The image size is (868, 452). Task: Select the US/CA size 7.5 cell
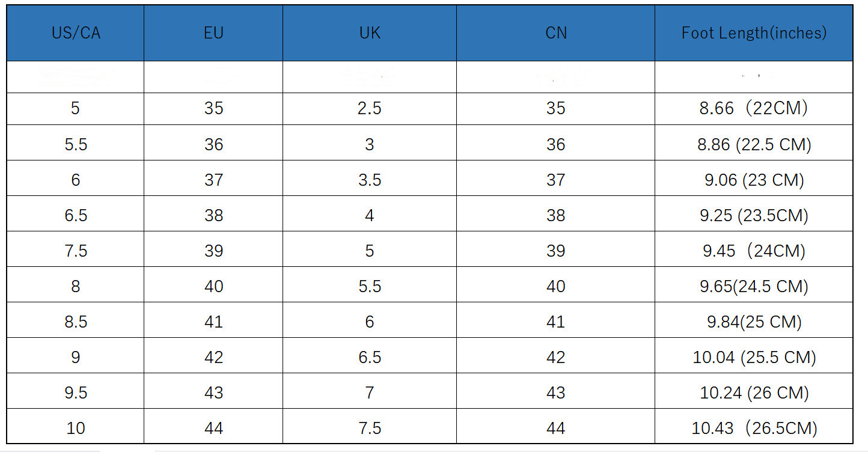[76, 251]
